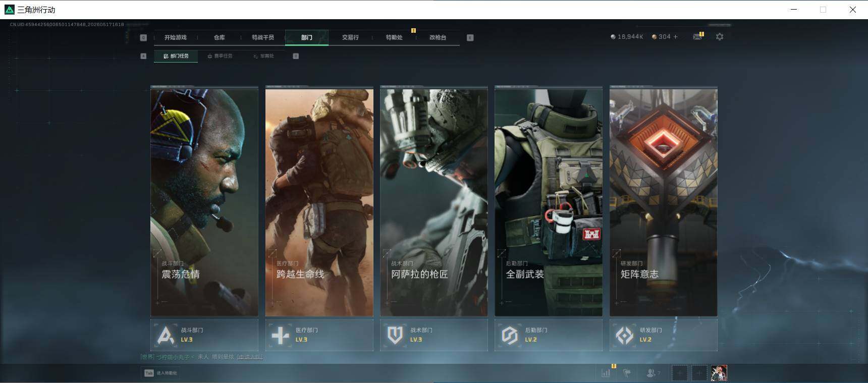Click the 世界 chat message line
This screenshot has width=868, height=383.
[x=201, y=357]
